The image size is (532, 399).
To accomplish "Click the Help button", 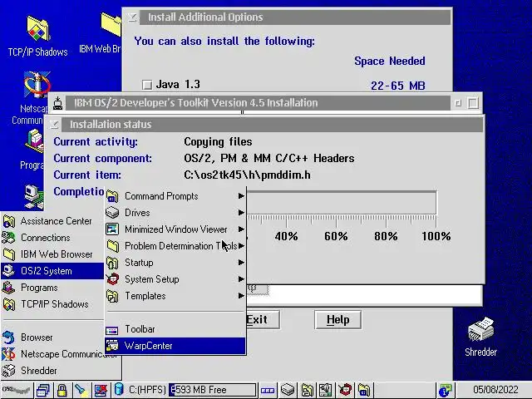I will pyautogui.click(x=338, y=319).
